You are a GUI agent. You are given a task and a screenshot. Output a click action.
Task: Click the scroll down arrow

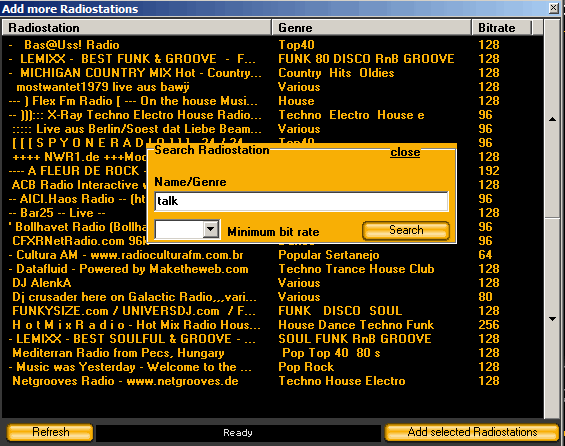point(552,319)
